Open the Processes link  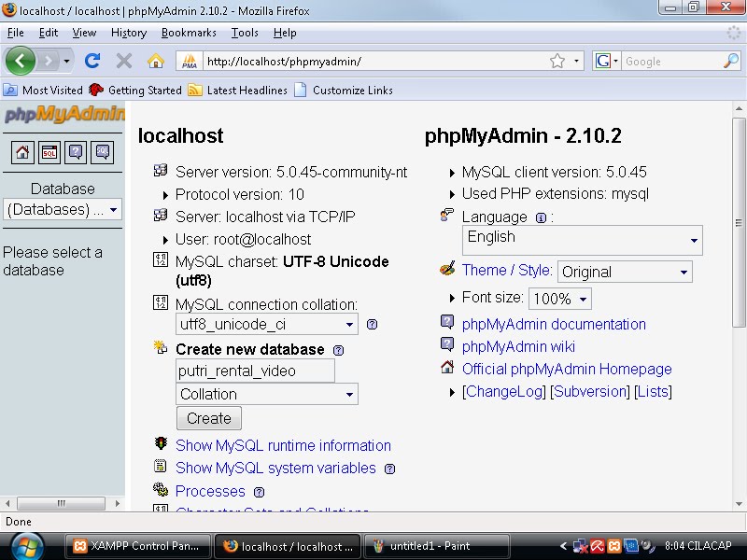(210, 491)
